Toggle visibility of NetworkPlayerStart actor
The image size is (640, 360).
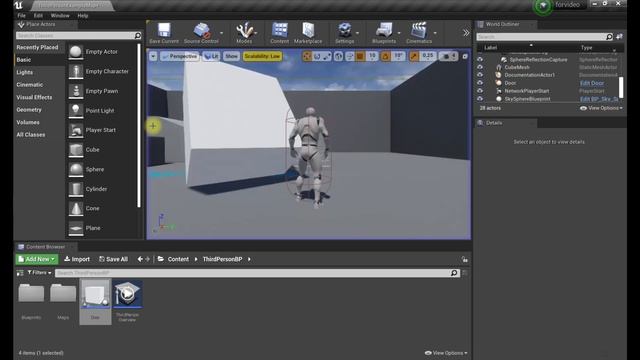point(480,91)
